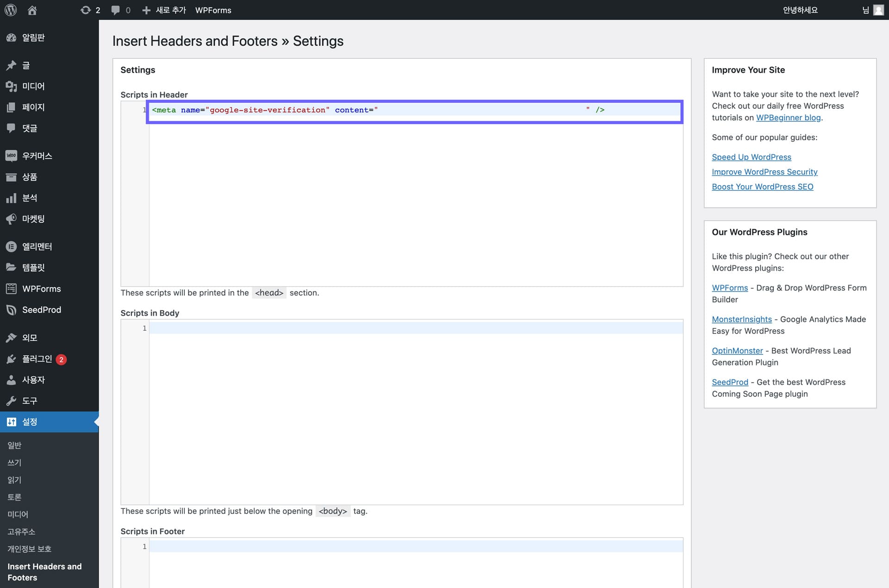Open MonsterInsights plugin link
Image resolution: width=889 pixels, height=588 pixels.
tap(741, 319)
